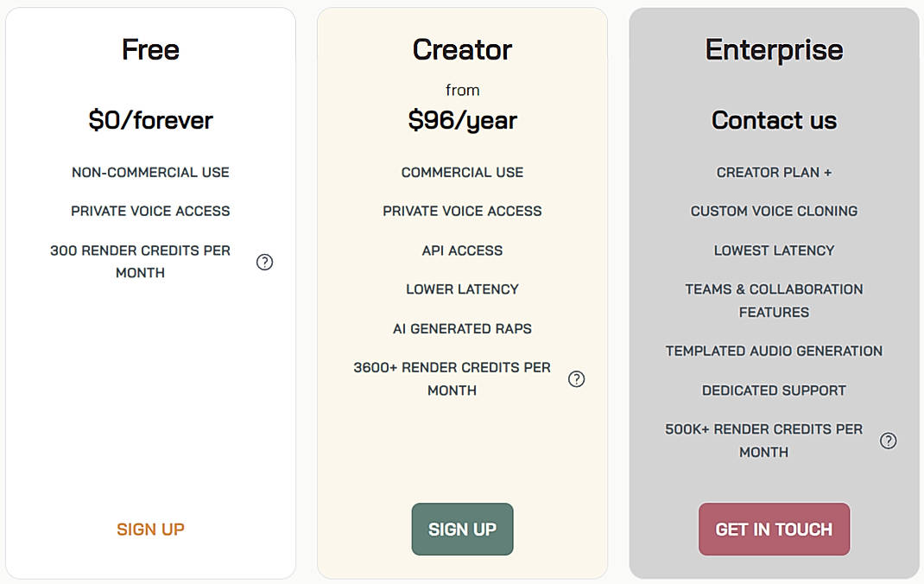Click the TEMPLATED AUDIO GENERATION feature
The height and width of the screenshot is (584, 924).
click(x=774, y=351)
